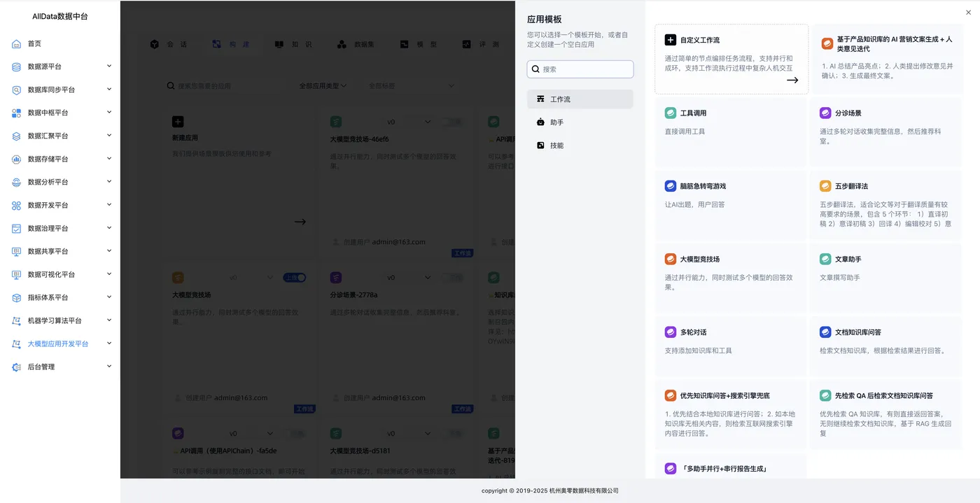The width and height of the screenshot is (980, 503).
Task: Click the purple icon of 多轮对话
Action: coord(670,332)
